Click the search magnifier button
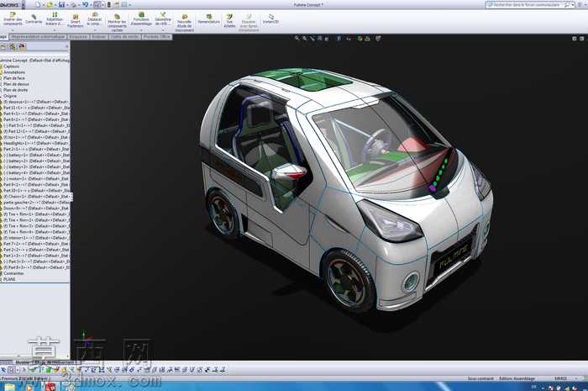The height and width of the screenshot is (391, 588). [x=567, y=5]
